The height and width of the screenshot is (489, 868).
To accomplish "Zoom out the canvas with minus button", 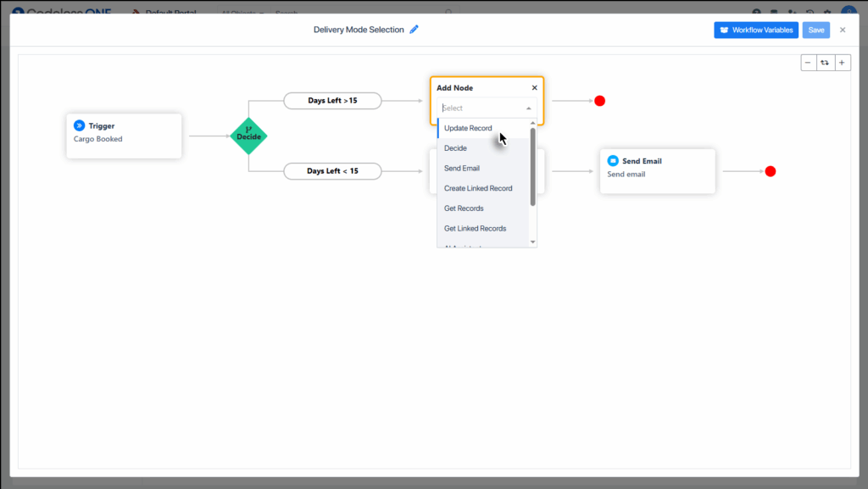I will pyautogui.click(x=809, y=63).
